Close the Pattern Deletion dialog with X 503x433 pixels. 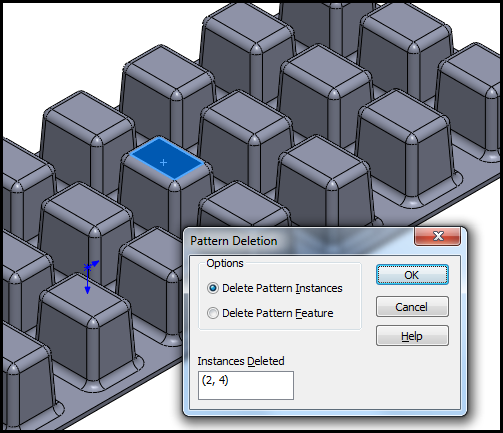[x=437, y=236]
